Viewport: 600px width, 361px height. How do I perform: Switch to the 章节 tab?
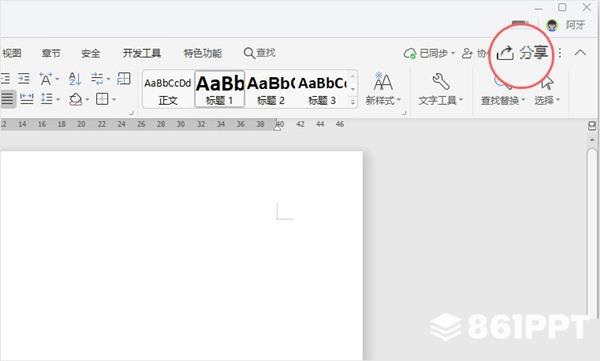tap(51, 53)
